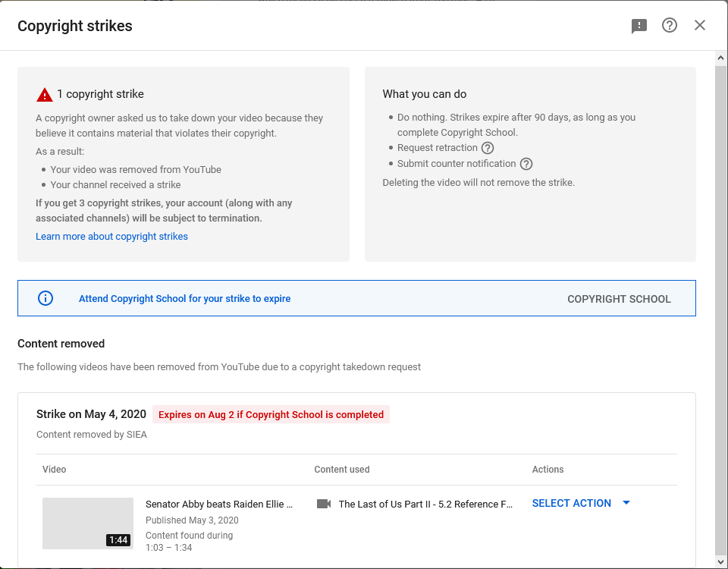Click help icon next to Submit counter notification
The width and height of the screenshot is (728, 569).
526,164
